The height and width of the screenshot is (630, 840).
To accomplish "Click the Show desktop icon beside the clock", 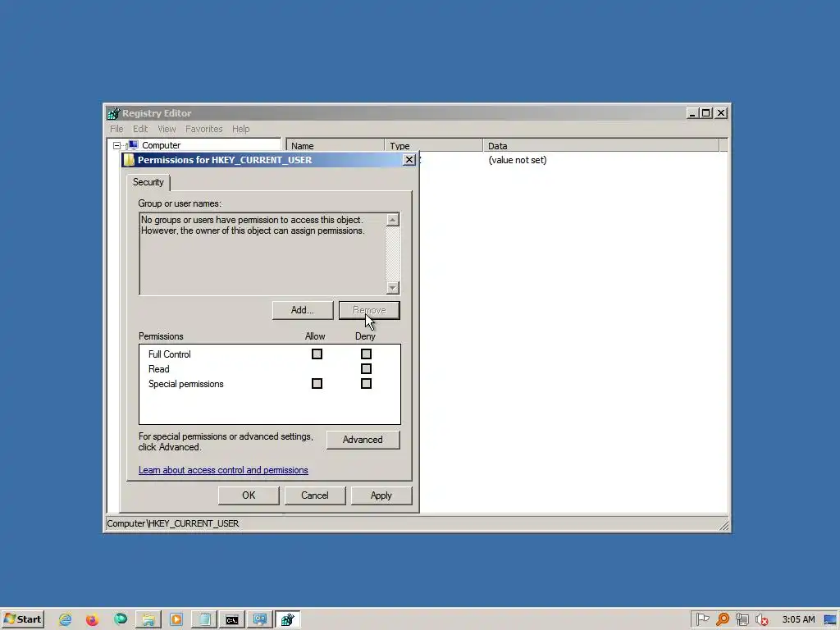I will click(x=830, y=620).
